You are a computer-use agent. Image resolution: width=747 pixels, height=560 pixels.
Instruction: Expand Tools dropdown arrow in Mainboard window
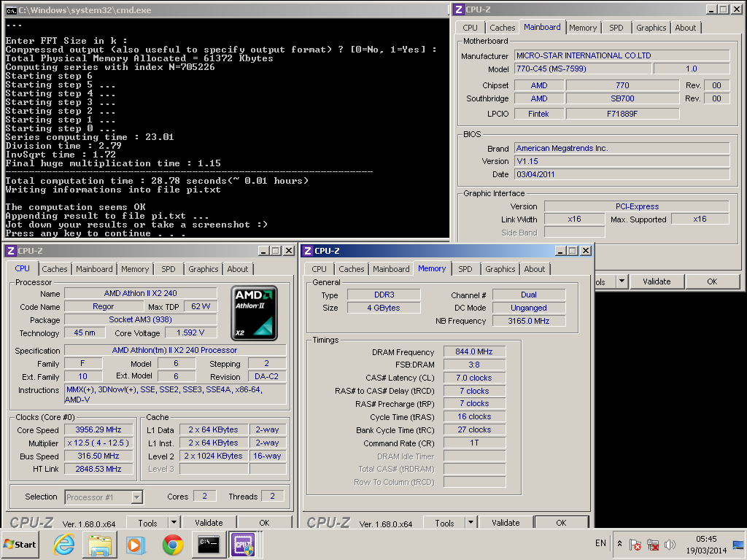[622, 281]
